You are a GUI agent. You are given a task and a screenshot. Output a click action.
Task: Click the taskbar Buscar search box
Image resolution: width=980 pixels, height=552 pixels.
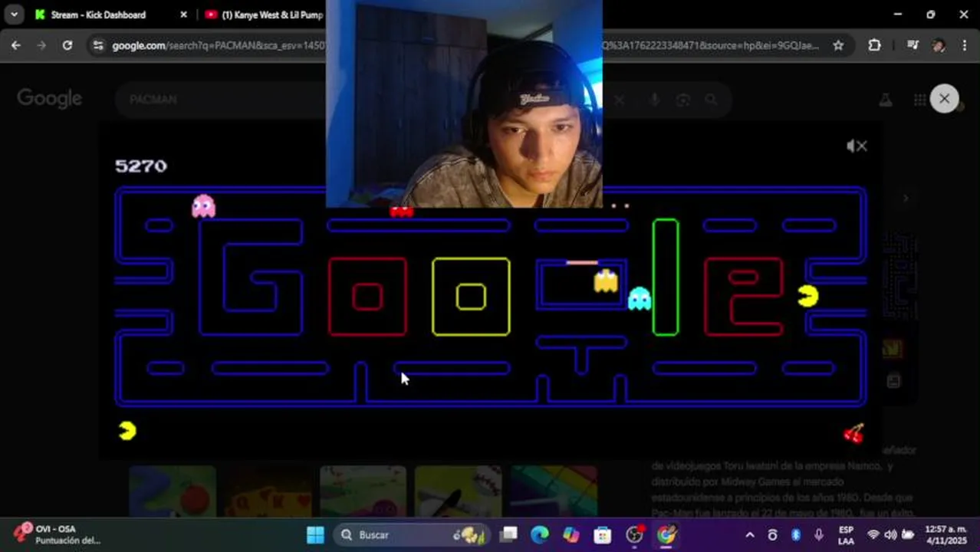(410, 534)
